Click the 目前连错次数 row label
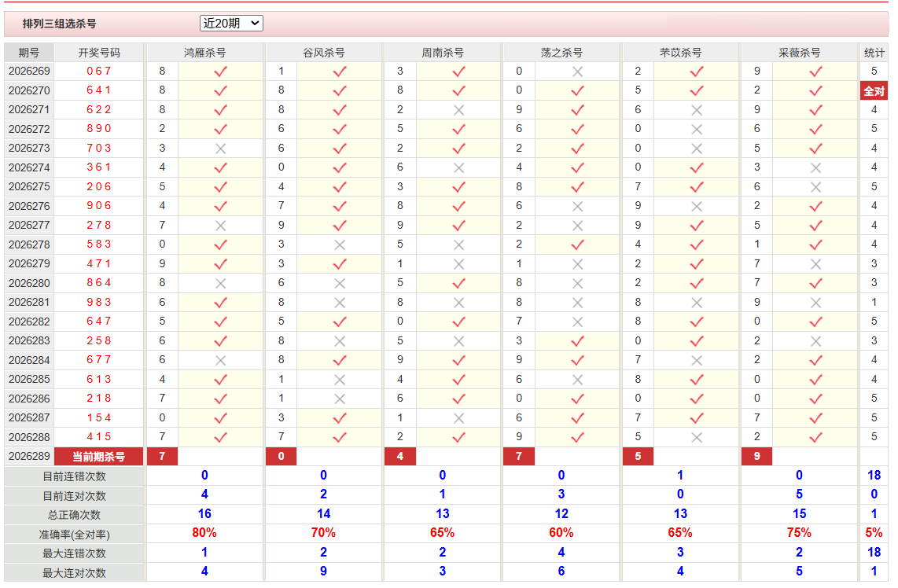The height and width of the screenshot is (588, 898). [x=75, y=476]
